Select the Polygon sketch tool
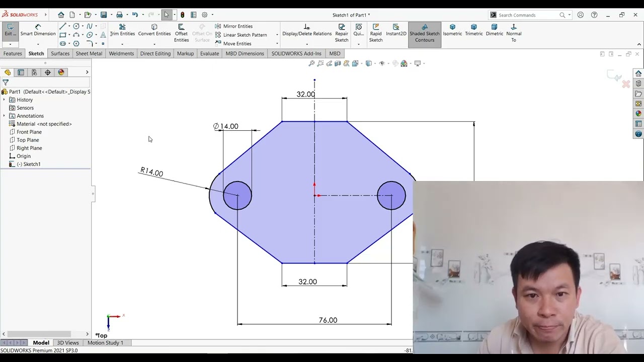644x362 pixels. coord(76,44)
